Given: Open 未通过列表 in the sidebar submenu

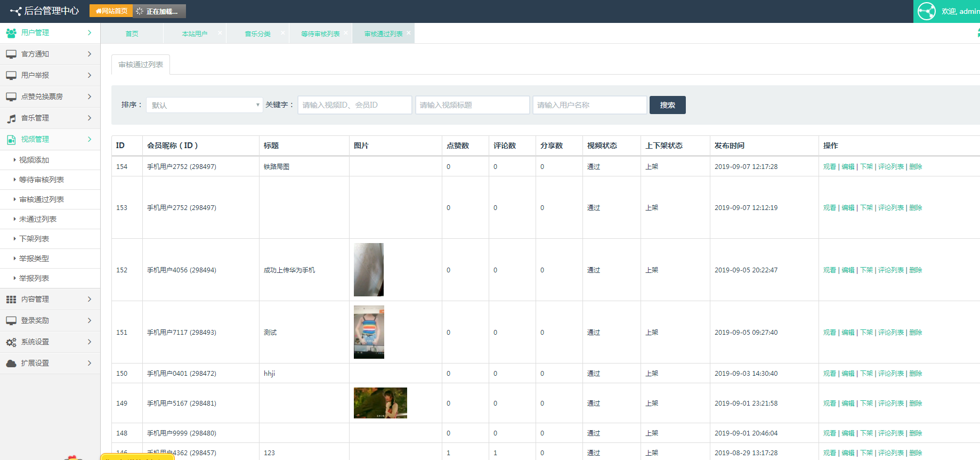Looking at the screenshot, I should coord(38,219).
